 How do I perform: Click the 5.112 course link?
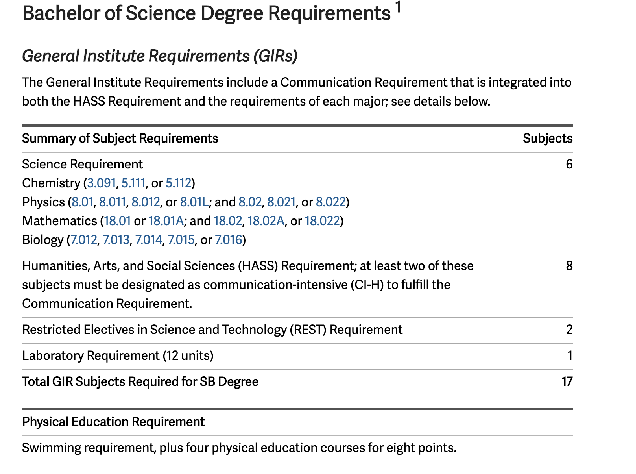pos(178,183)
